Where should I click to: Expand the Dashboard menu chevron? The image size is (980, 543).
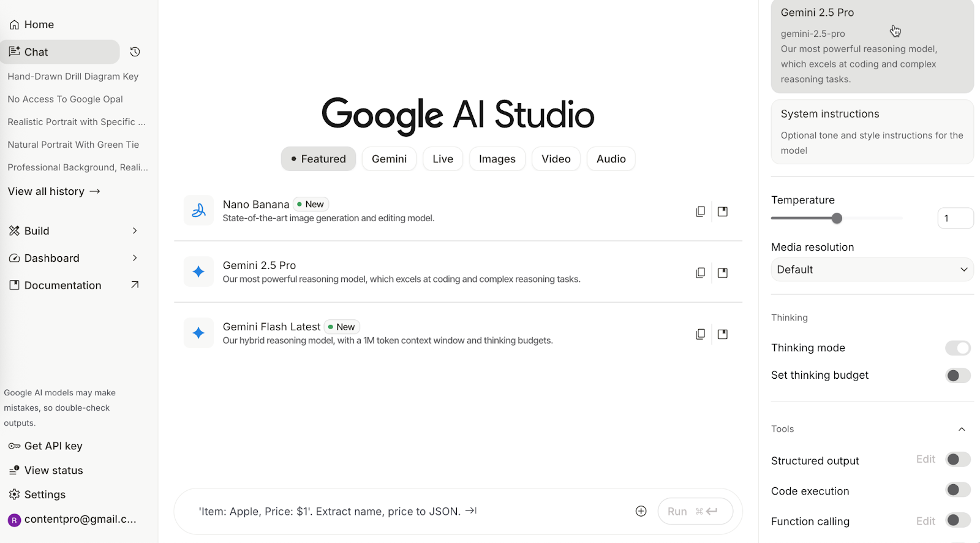click(135, 258)
